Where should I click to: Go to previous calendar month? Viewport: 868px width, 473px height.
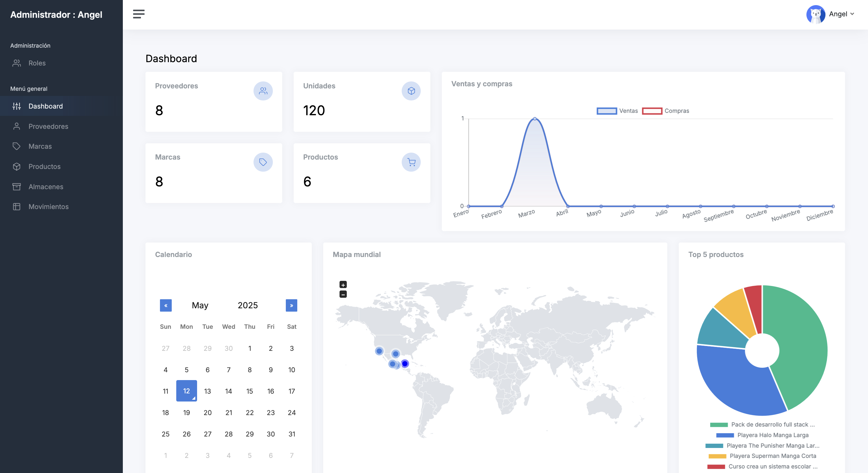point(165,306)
